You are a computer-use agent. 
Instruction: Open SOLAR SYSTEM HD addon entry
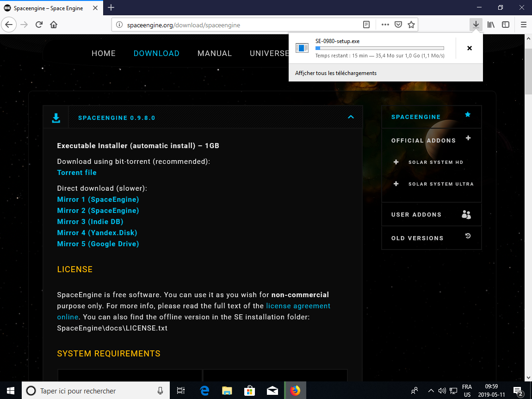coord(436,162)
